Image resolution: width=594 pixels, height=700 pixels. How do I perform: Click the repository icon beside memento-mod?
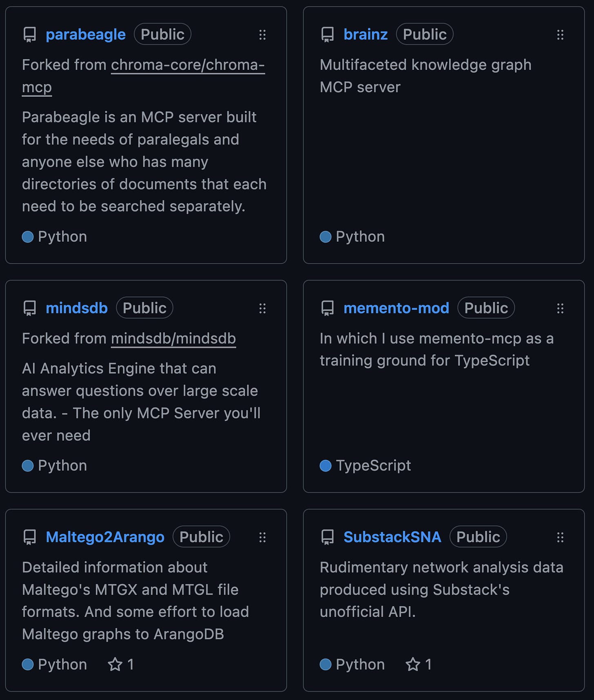pos(328,308)
